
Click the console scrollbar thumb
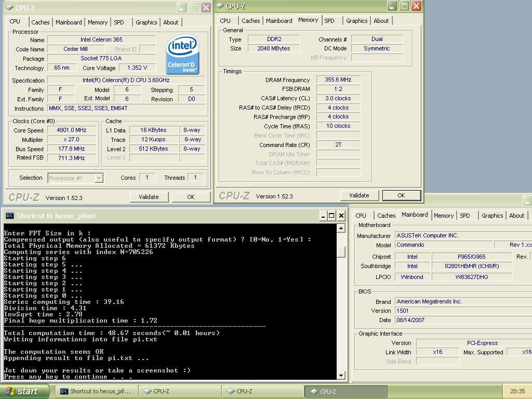click(x=341, y=252)
